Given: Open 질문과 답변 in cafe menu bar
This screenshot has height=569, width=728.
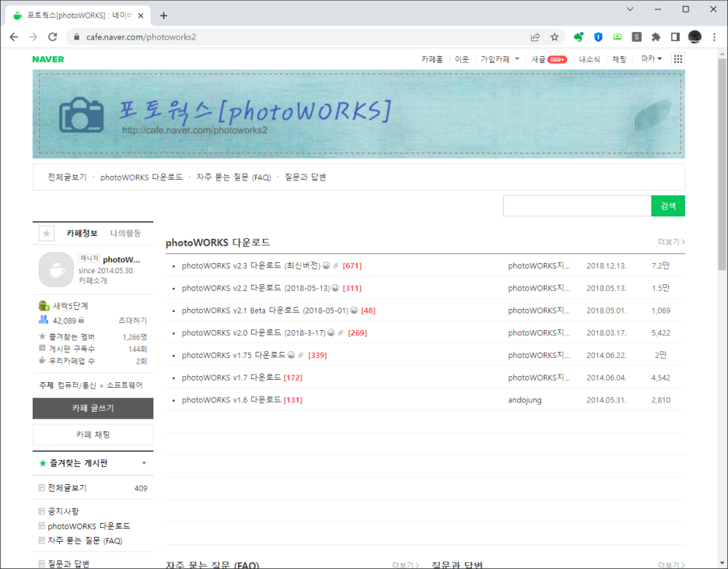Looking at the screenshot, I should (305, 177).
